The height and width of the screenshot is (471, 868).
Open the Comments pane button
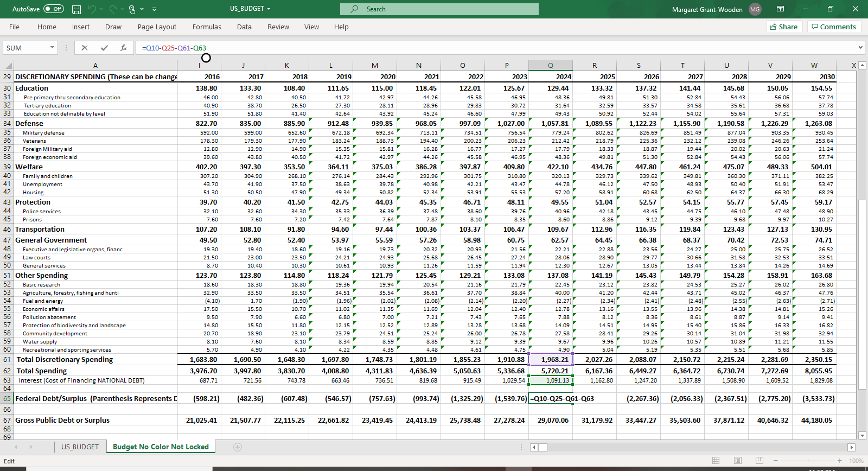pos(833,27)
